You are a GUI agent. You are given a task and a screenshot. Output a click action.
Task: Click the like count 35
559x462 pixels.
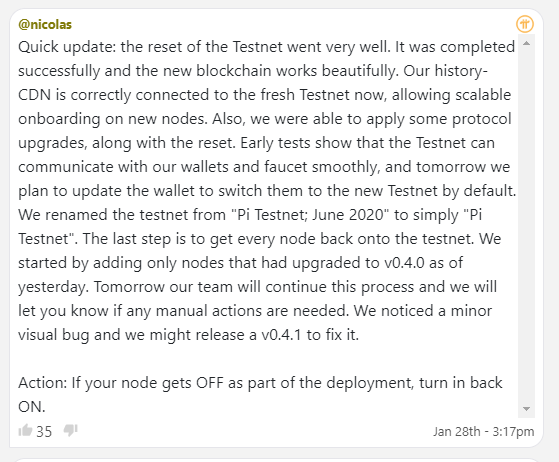tap(44, 432)
